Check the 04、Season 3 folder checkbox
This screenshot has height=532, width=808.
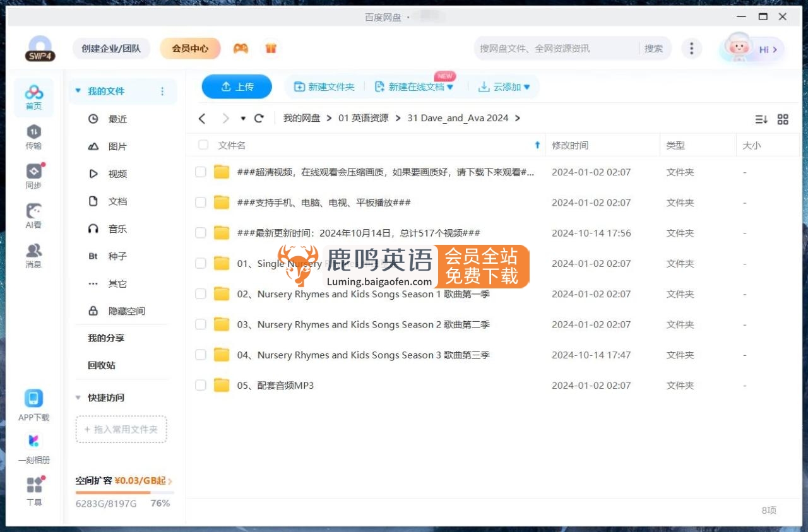[x=201, y=355]
